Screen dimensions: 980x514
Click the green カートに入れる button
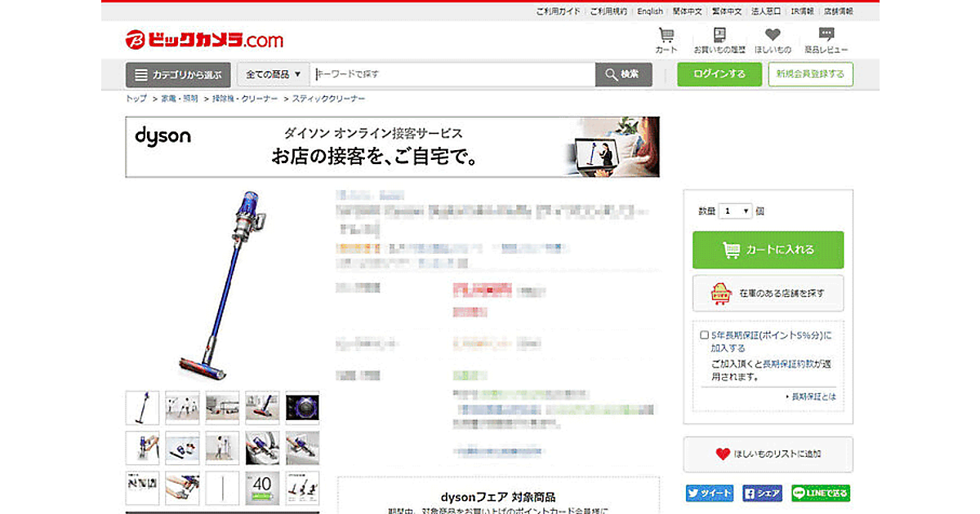pos(768,250)
